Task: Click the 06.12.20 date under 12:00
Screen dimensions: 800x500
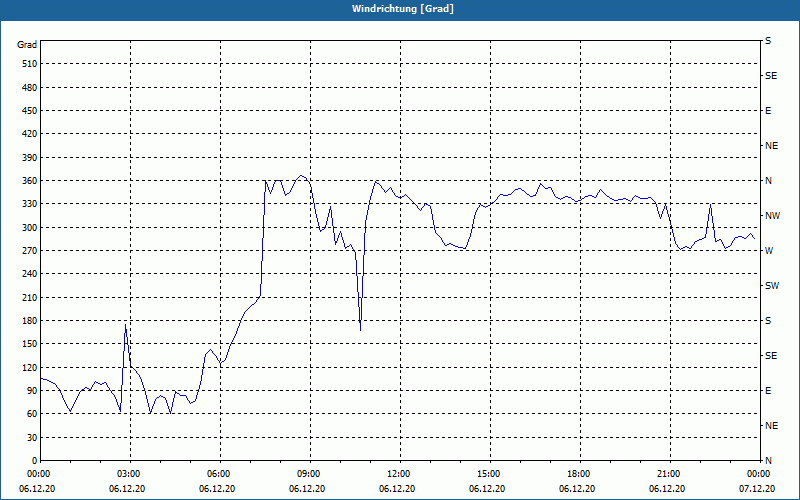Action: click(x=397, y=489)
